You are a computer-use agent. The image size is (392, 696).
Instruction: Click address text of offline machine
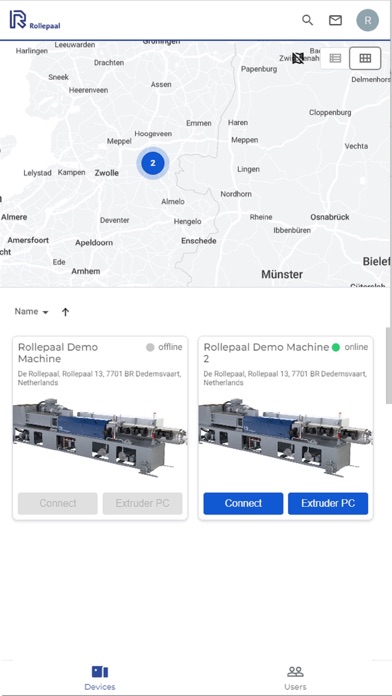99,378
